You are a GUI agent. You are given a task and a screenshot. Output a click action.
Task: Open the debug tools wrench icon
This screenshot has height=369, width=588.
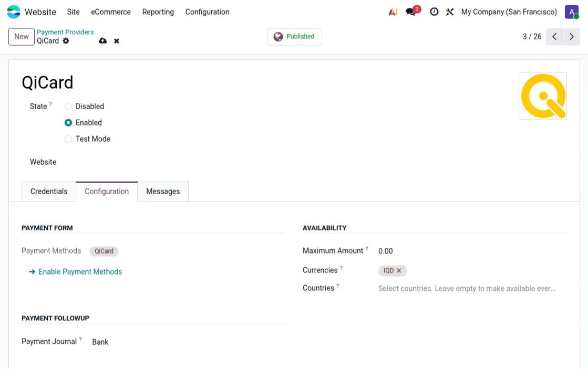[x=450, y=12]
